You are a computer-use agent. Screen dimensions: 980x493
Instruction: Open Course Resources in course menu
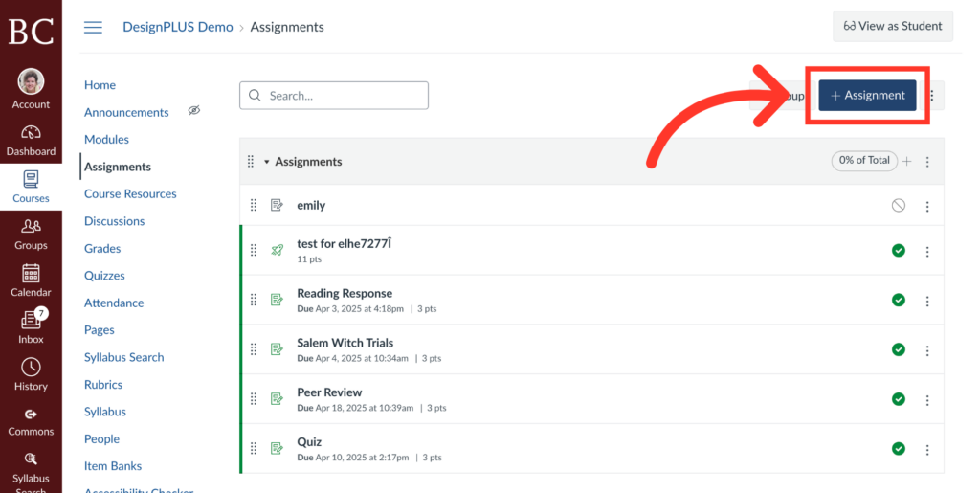click(x=130, y=193)
